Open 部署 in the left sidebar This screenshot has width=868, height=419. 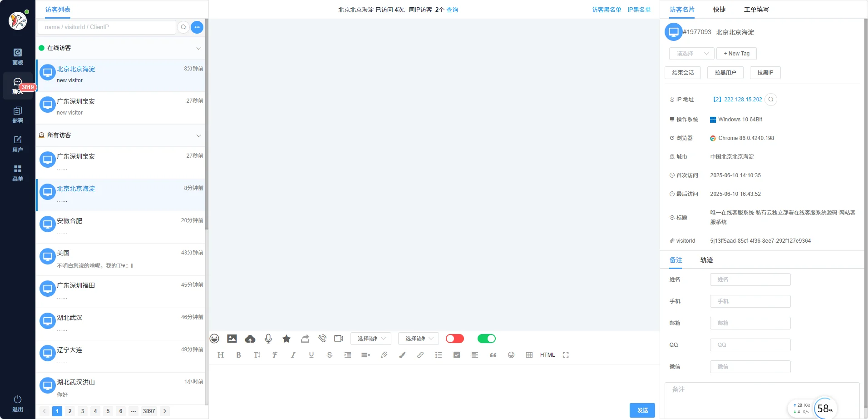pyautogui.click(x=18, y=115)
